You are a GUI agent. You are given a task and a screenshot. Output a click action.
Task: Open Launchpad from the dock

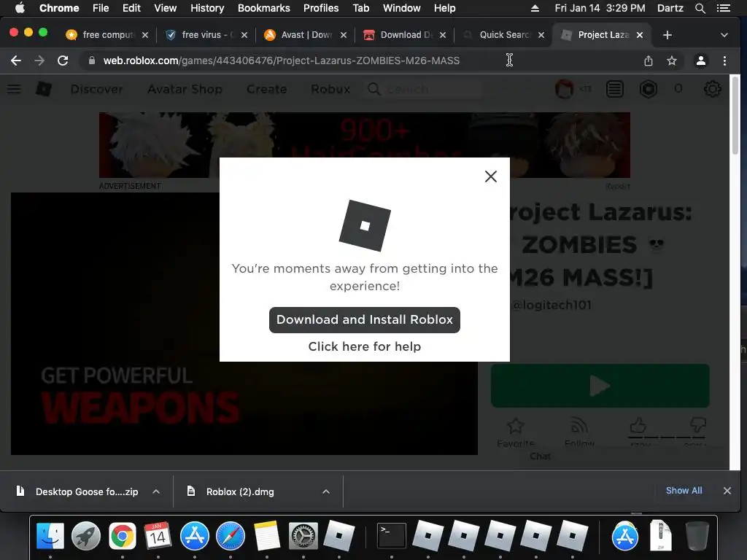click(86, 536)
